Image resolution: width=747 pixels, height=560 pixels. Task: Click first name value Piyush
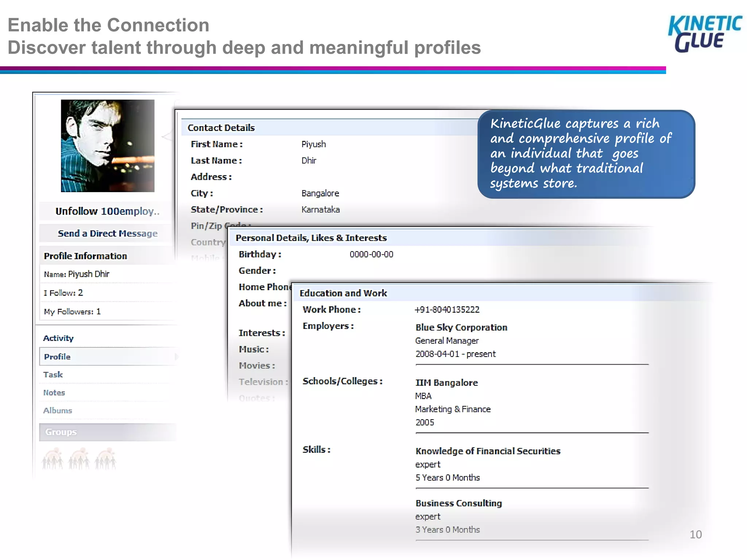tap(314, 144)
